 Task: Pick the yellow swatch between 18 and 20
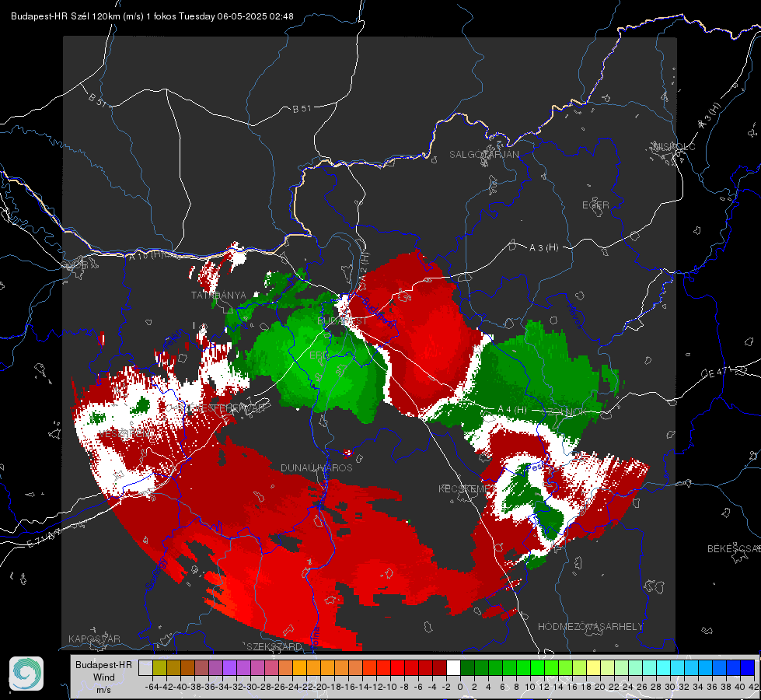click(x=594, y=667)
